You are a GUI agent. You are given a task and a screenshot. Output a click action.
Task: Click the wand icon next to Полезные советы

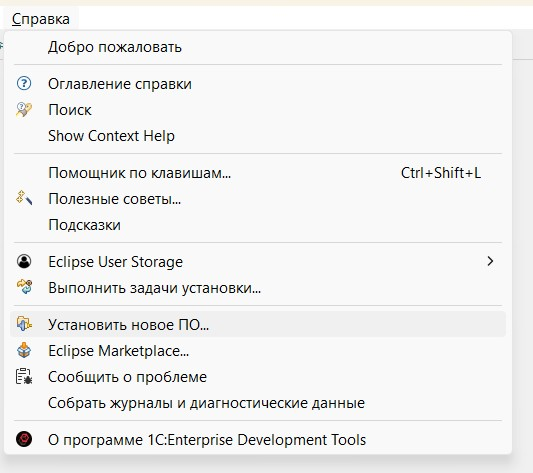(x=24, y=198)
